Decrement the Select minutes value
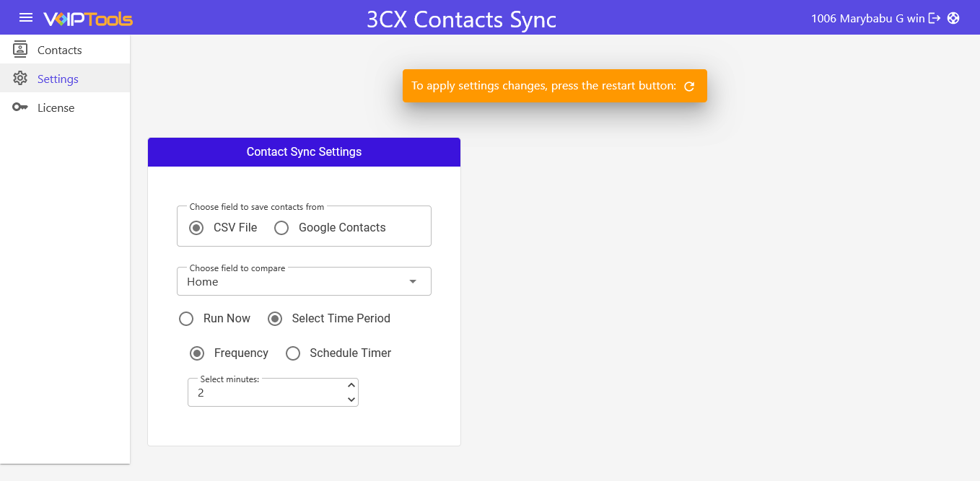 (351, 398)
